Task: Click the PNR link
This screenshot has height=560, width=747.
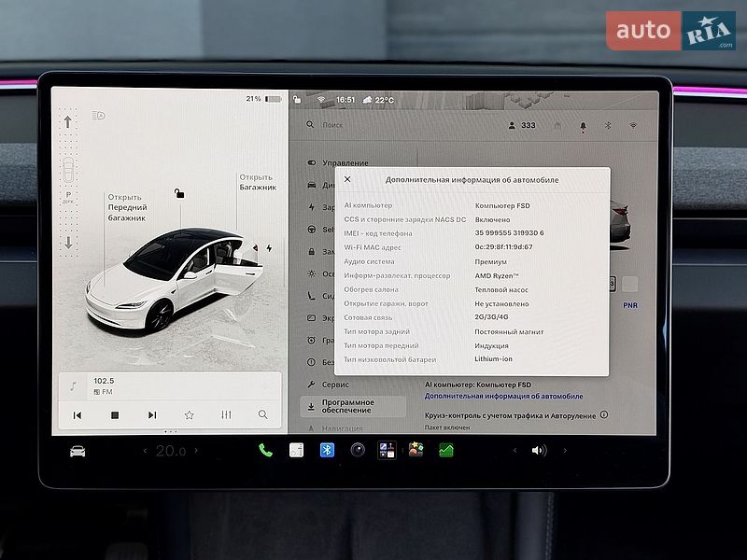Action: [629, 305]
